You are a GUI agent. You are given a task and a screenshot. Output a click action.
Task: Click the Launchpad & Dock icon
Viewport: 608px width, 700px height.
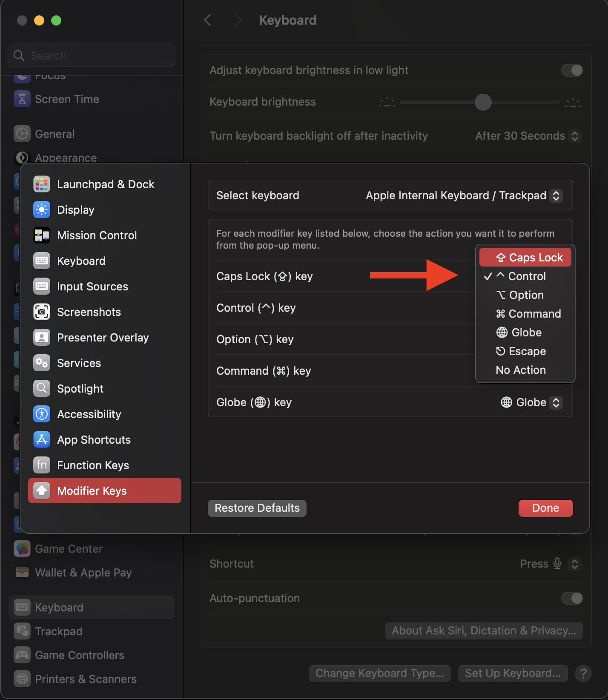click(42, 184)
